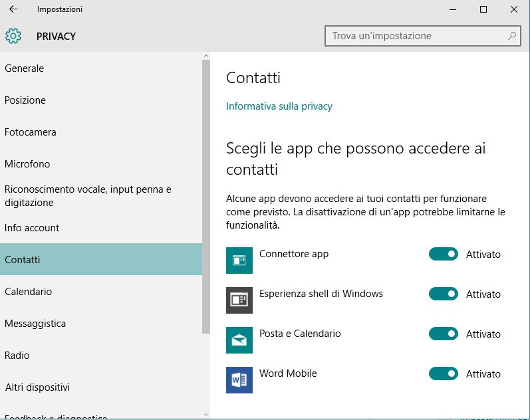Select Calendario from the sidebar
The height and width of the screenshot is (420, 530).
28,292
